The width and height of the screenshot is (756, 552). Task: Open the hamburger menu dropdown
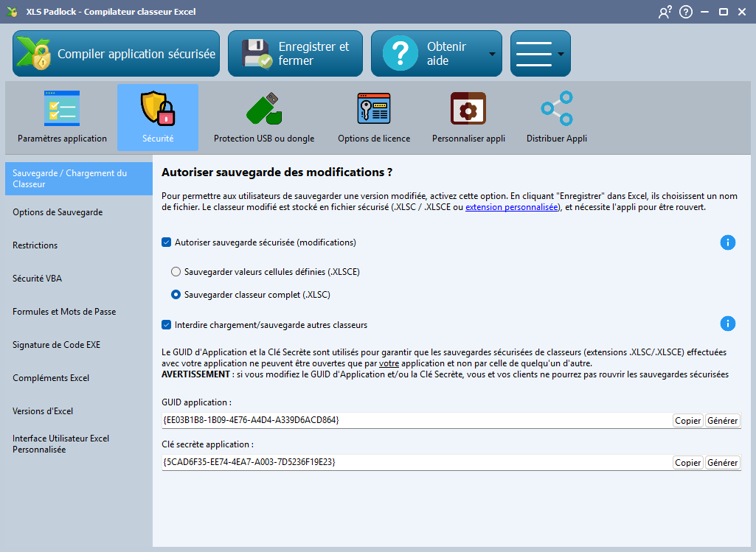point(540,54)
